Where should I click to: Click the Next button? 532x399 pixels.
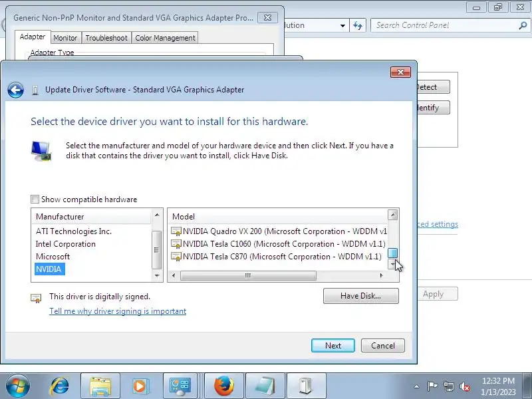[x=333, y=346]
